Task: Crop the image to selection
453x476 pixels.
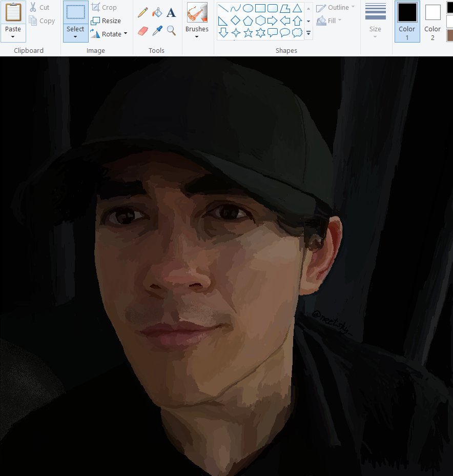Action: tap(104, 7)
